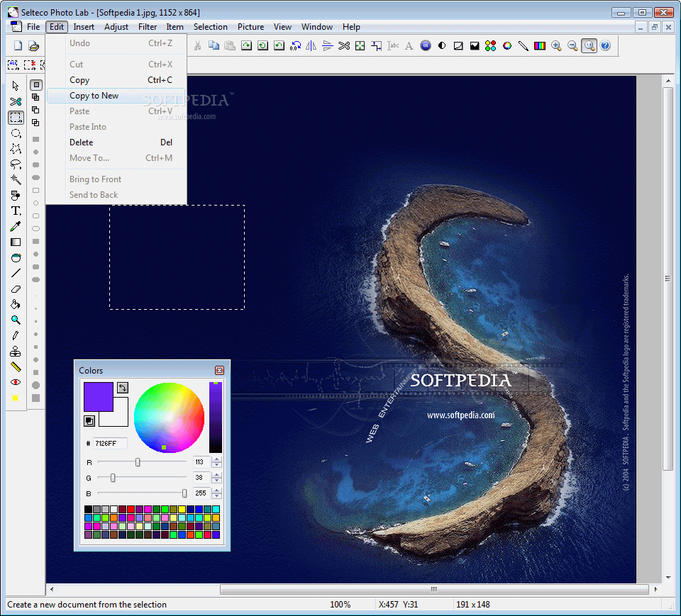Select the magic wand tool
This screenshot has height=616, width=681.
point(16,180)
